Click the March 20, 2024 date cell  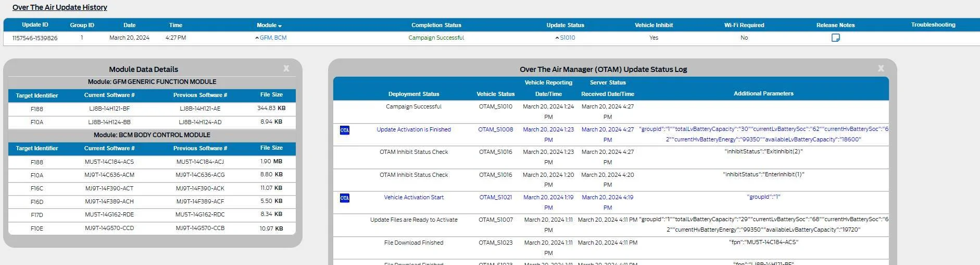(x=129, y=38)
